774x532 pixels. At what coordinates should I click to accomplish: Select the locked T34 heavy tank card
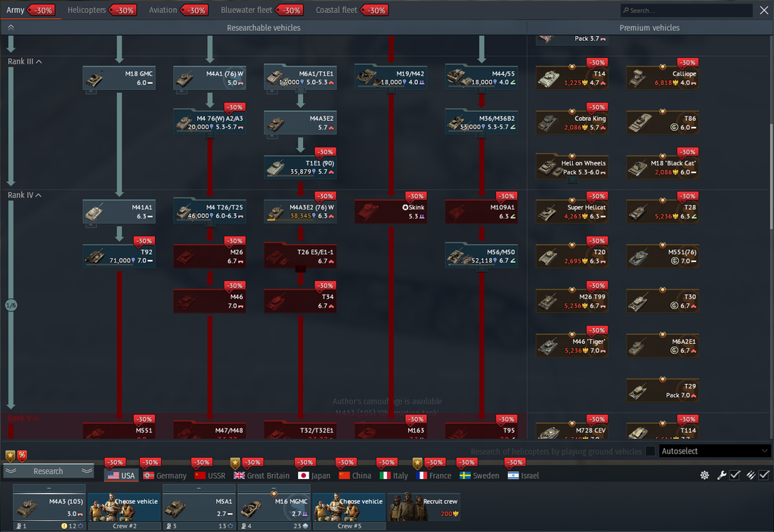300,301
